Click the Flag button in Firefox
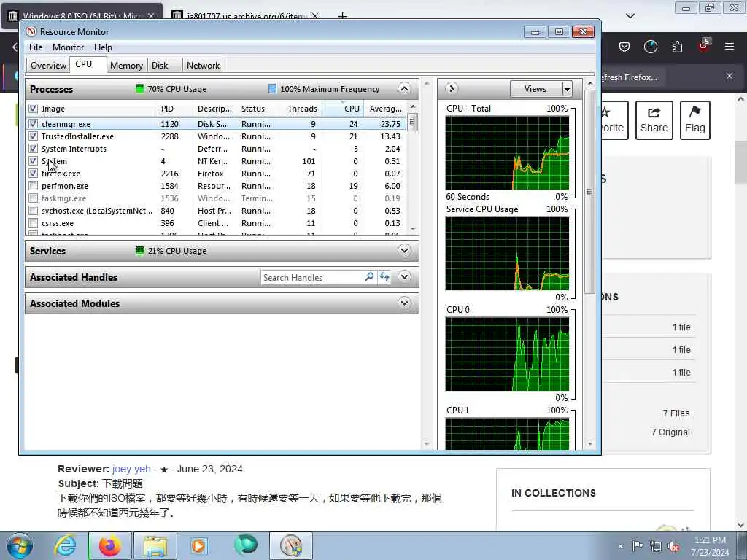This screenshot has height=560, width=747. click(x=694, y=120)
